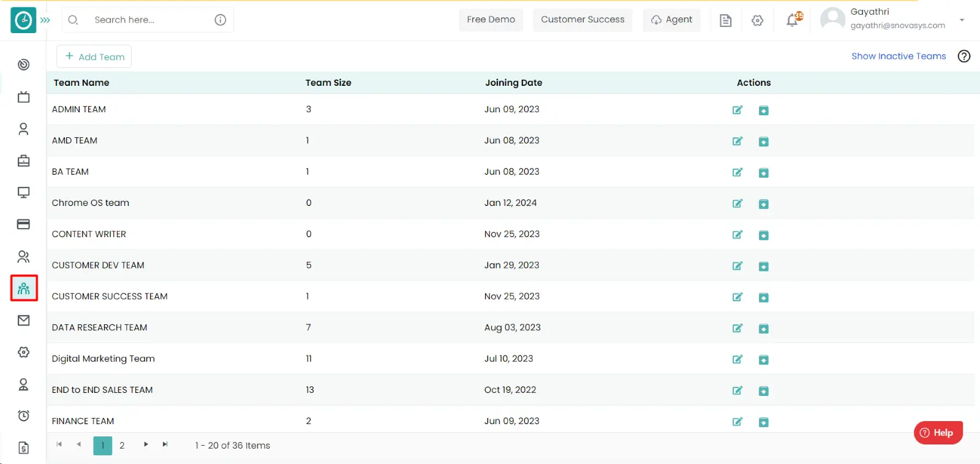980x464 pixels.
Task: Edit the CUSTOMER DEV TEAM row
Action: 737,266
